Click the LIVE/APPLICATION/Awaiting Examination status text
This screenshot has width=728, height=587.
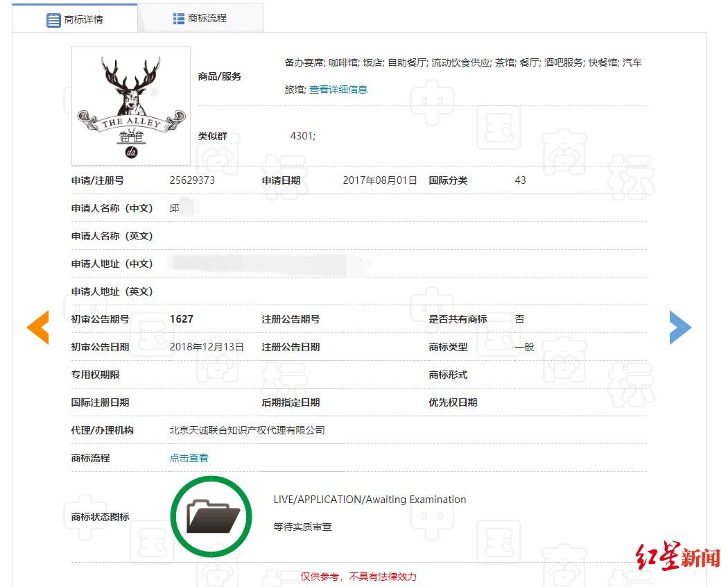(x=370, y=500)
